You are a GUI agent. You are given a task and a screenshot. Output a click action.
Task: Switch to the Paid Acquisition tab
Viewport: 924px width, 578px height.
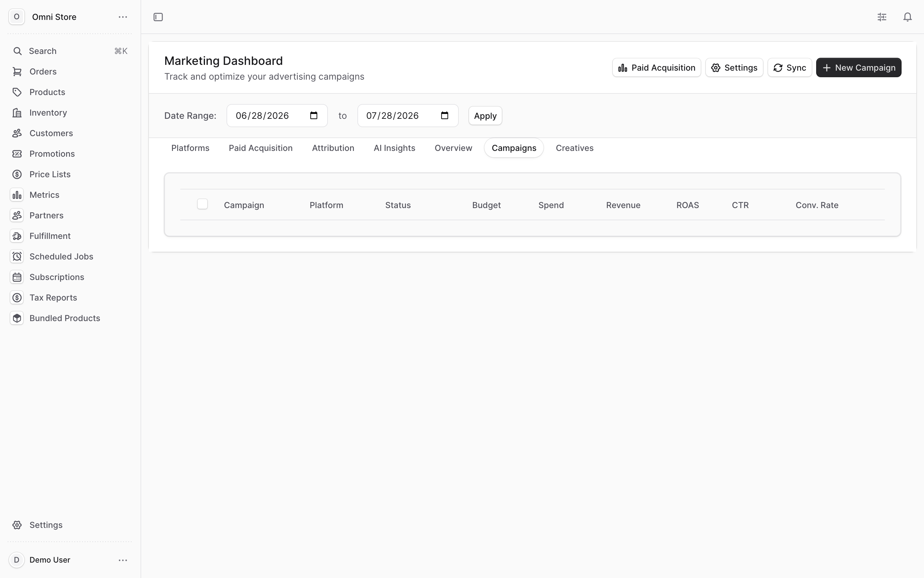[x=261, y=148]
